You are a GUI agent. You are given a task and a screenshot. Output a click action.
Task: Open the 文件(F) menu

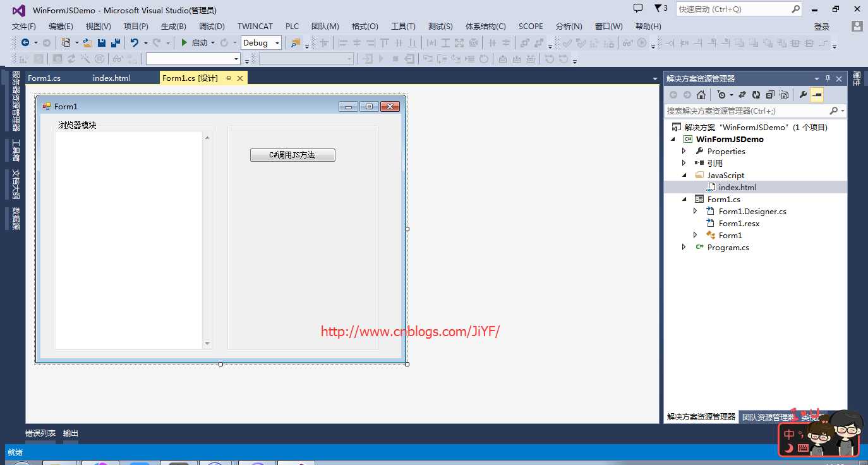24,27
